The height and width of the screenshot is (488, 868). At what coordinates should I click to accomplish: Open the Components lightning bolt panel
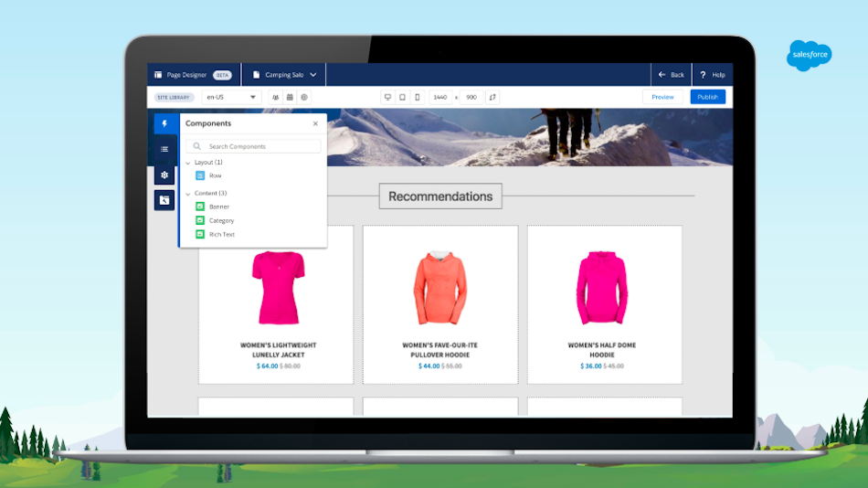[x=164, y=123]
